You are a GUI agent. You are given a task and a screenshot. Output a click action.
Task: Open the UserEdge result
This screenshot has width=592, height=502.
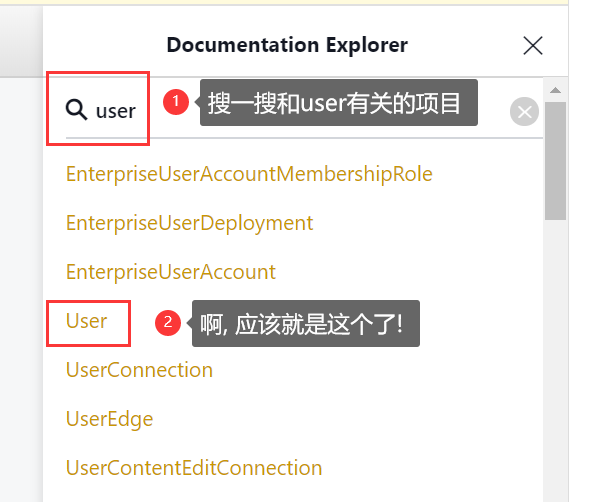[x=109, y=419]
